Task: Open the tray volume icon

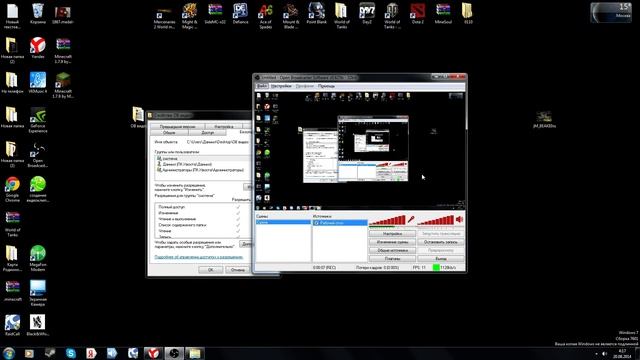Action: pyautogui.click(x=605, y=353)
